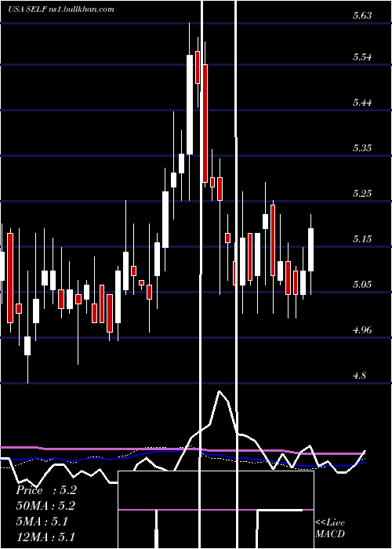This screenshot has width=392, height=549.
Task: Click the last white candlestick on the right
Action: coord(310,249)
